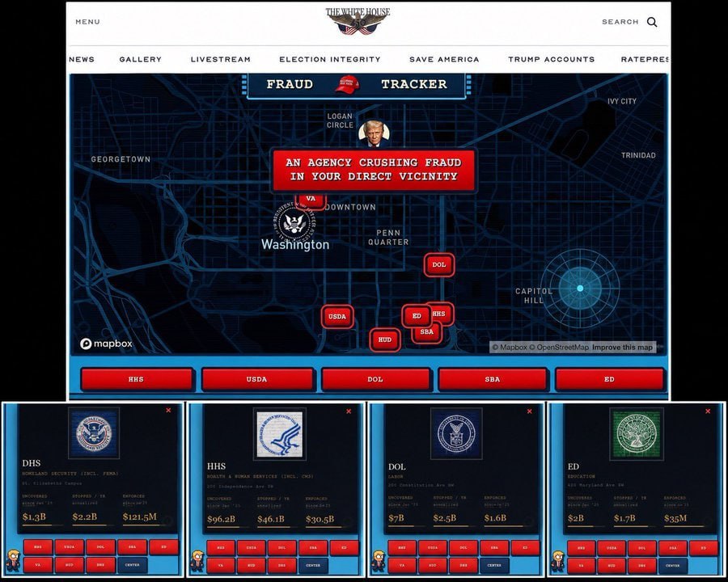
Task: Select the HUD map marker
Action: pyautogui.click(x=384, y=339)
